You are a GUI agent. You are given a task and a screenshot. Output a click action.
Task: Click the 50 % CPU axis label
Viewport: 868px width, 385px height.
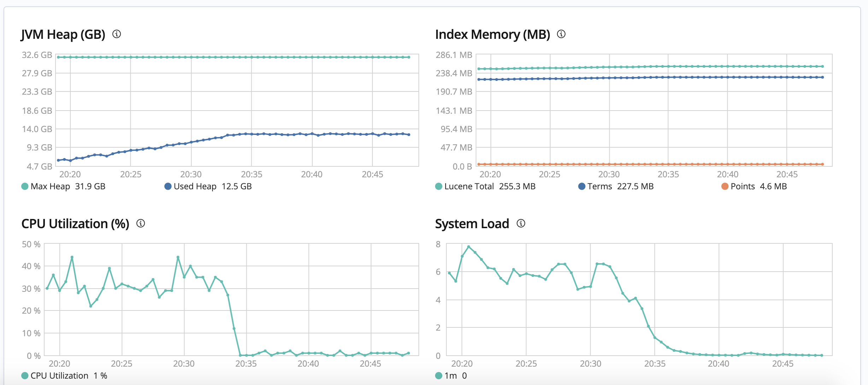pyautogui.click(x=31, y=244)
